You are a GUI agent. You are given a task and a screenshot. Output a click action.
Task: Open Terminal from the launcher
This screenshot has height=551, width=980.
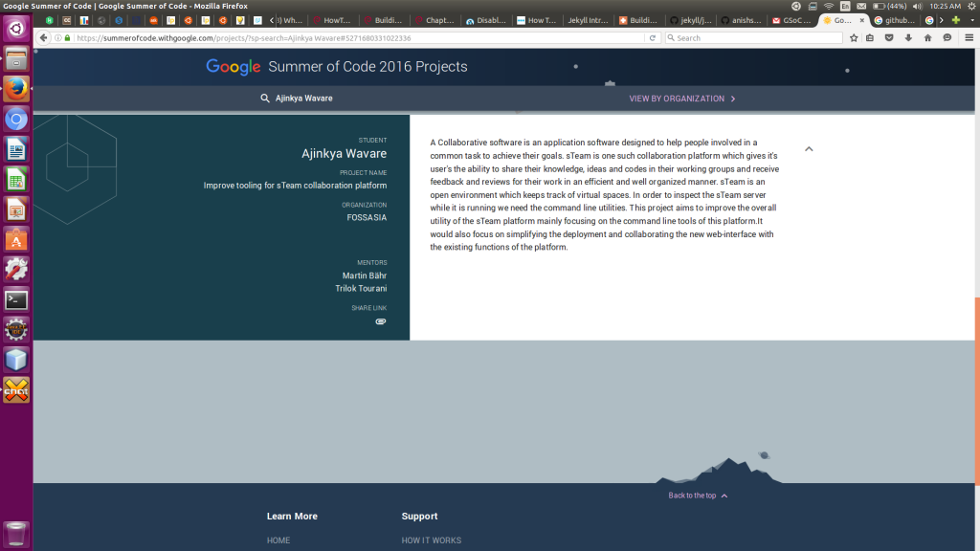click(16, 299)
